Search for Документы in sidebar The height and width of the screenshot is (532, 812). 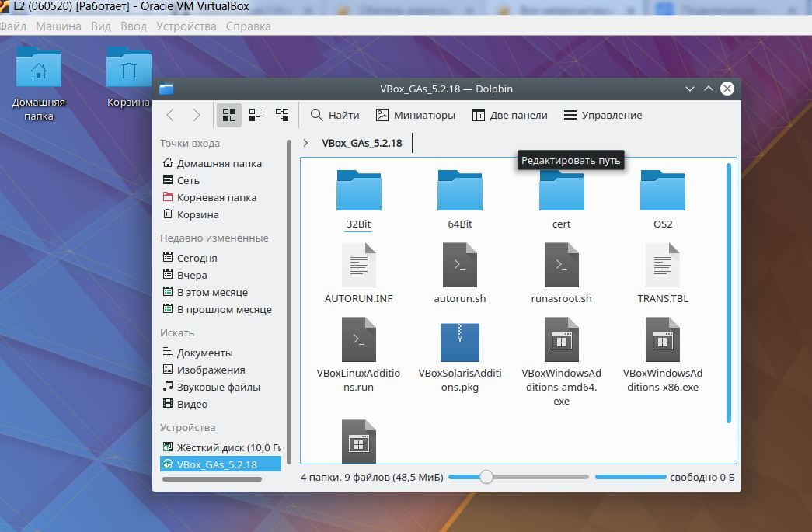point(198,353)
